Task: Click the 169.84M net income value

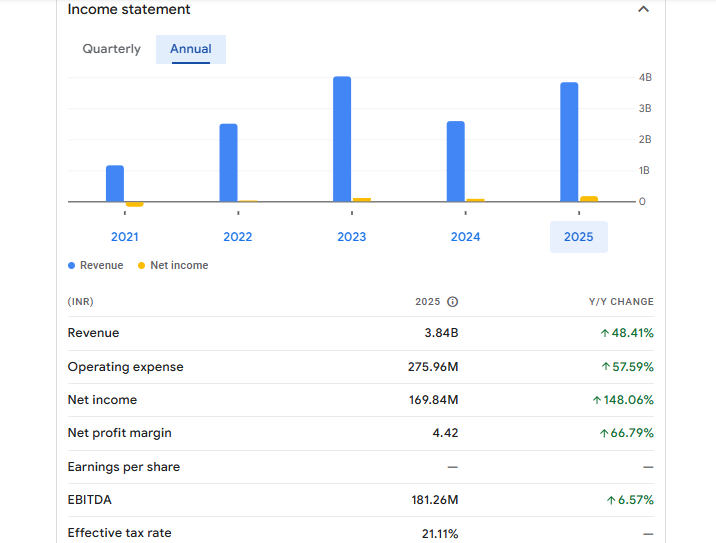Action: (x=433, y=400)
